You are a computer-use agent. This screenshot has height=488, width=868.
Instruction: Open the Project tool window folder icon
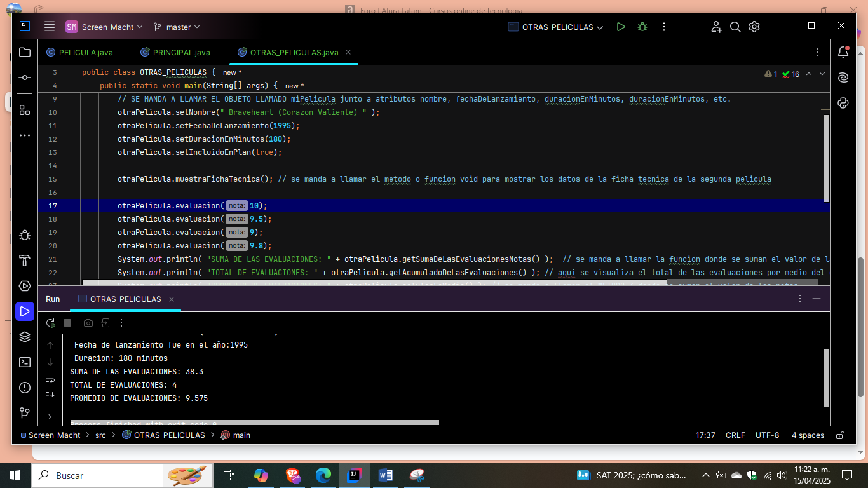(25, 53)
